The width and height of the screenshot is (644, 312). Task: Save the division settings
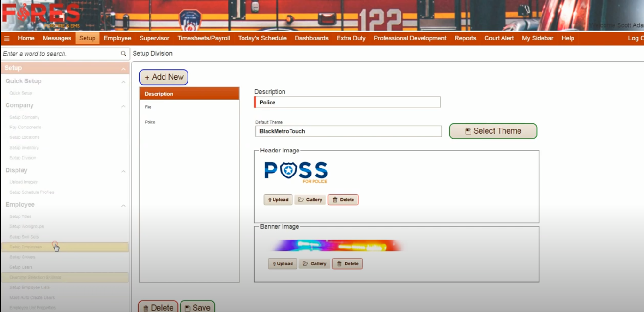[197, 307]
